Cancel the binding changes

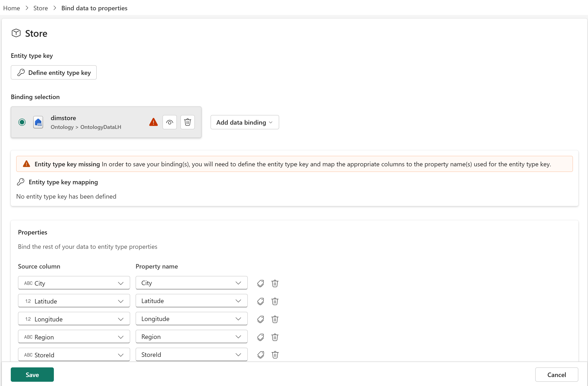click(x=556, y=374)
